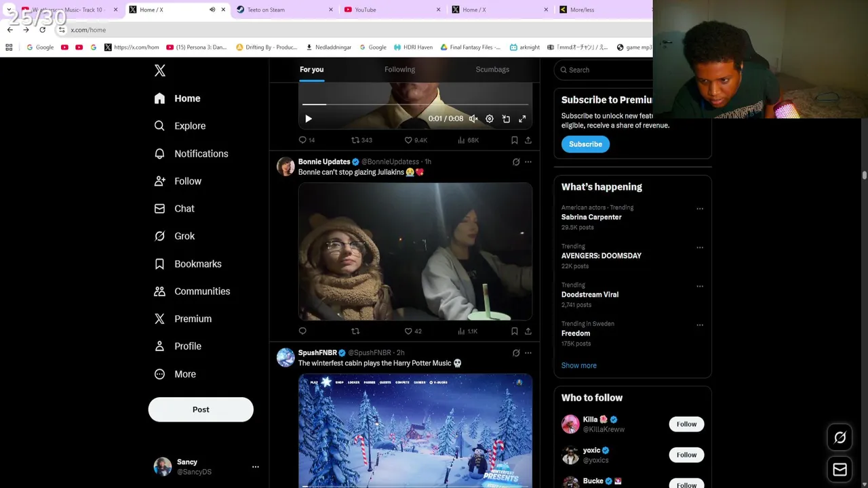
Task: Open options for AVENGERS: DOOMSDAY trend
Action: pyautogui.click(x=700, y=247)
